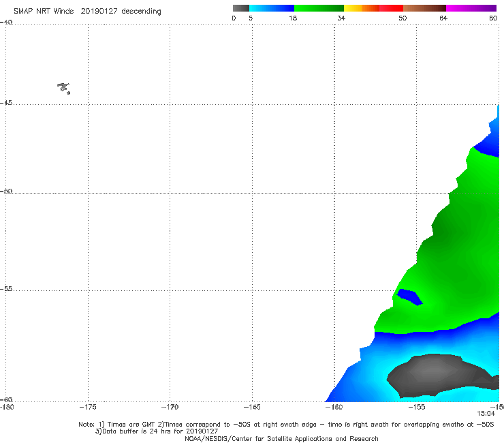Screen dimensions: 504x443
Task: Click the yellow-red 34-50 color bar segment
Action: click(373, 8)
